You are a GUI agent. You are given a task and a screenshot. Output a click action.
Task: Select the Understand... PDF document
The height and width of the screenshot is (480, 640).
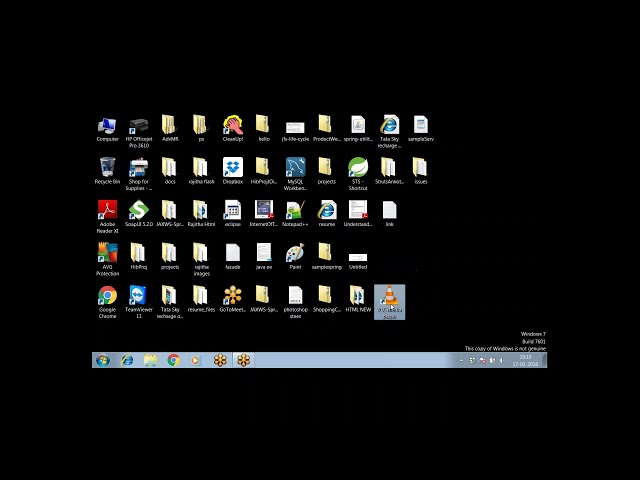click(x=358, y=214)
